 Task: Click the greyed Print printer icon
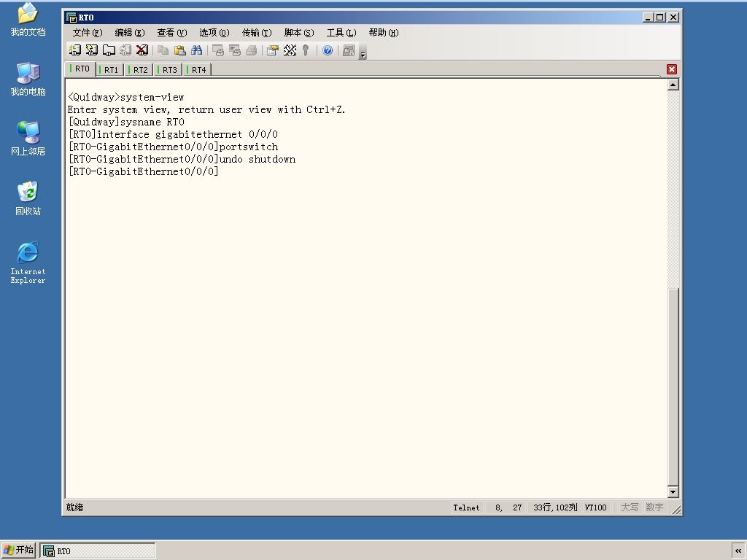pos(251,50)
